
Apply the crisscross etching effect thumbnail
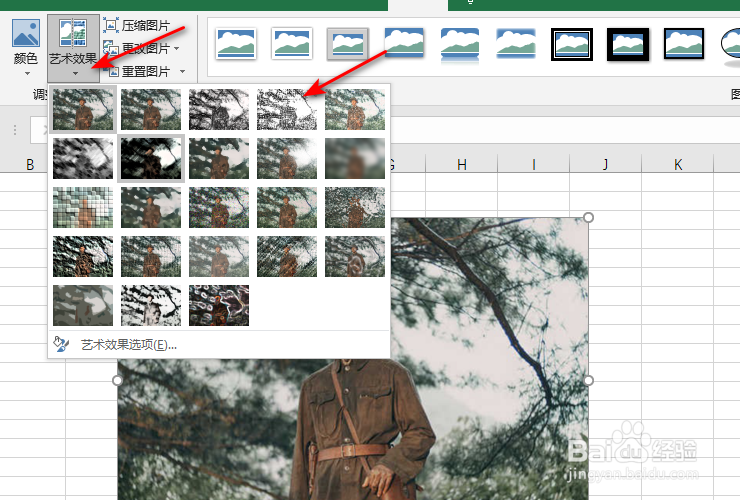287,256
